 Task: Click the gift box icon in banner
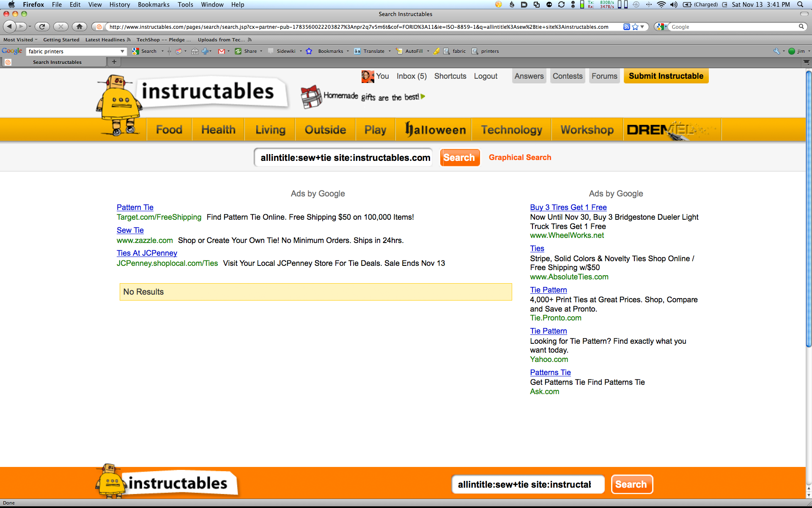(311, 97)
